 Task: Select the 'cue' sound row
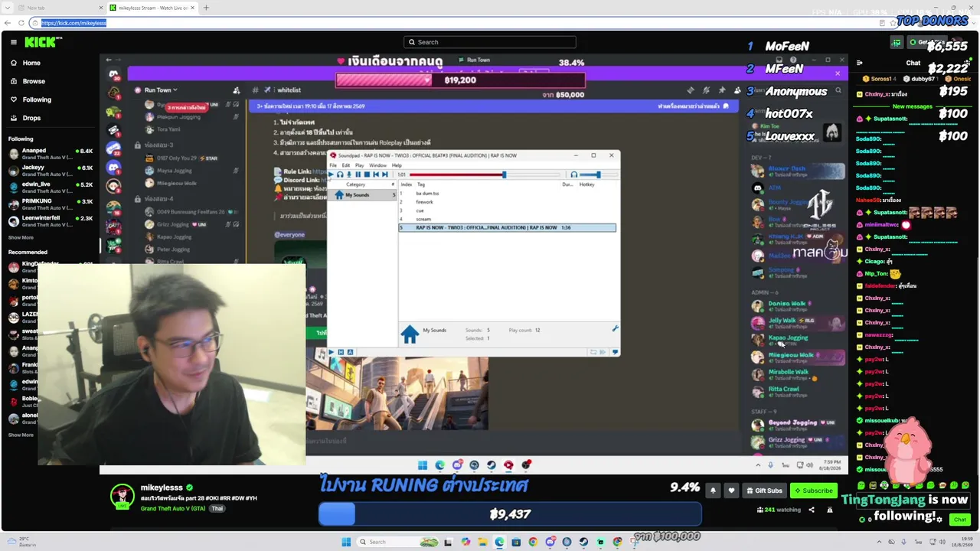[x=507, y=210]
